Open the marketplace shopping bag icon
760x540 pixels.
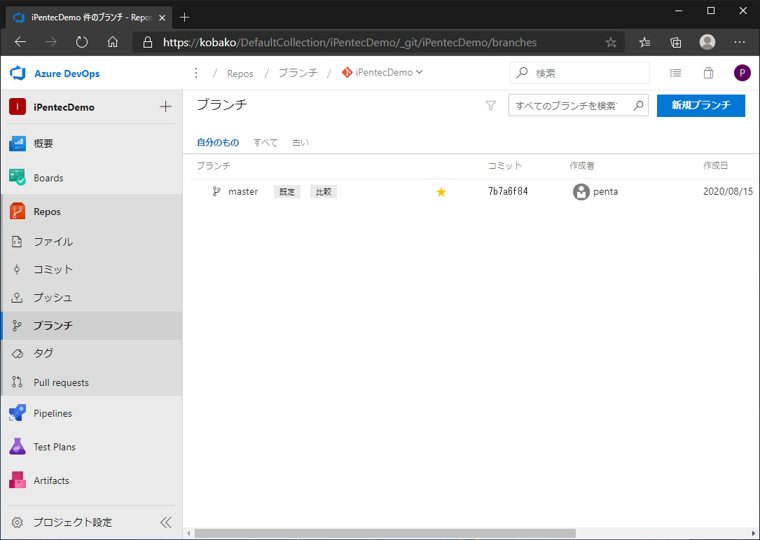708,73
